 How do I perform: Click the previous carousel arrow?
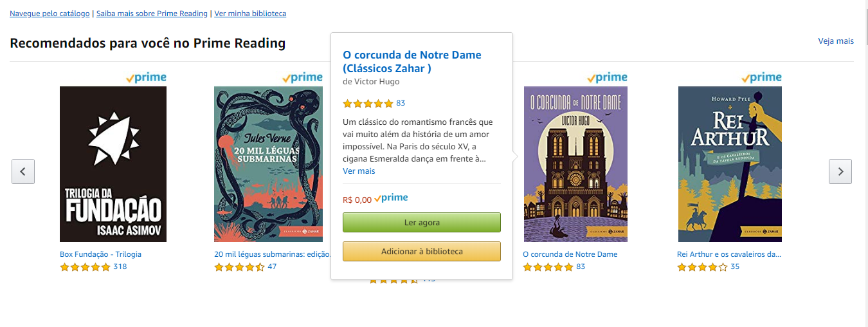pos(23,171)
